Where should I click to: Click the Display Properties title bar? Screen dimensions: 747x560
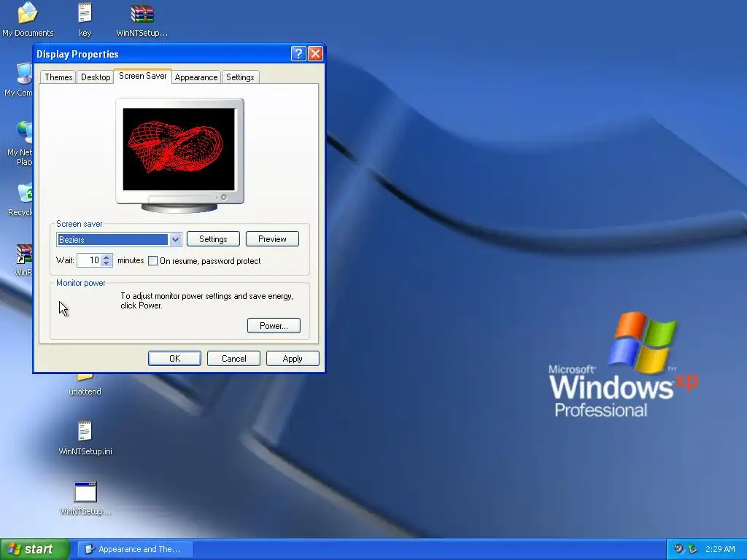click(x=162, y=54)
